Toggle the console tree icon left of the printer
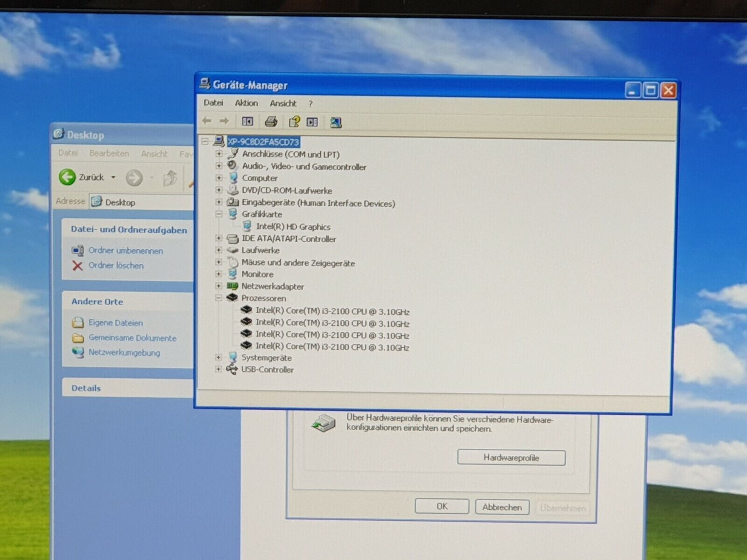The image size is (747, 560). click(x=247, y=122)
